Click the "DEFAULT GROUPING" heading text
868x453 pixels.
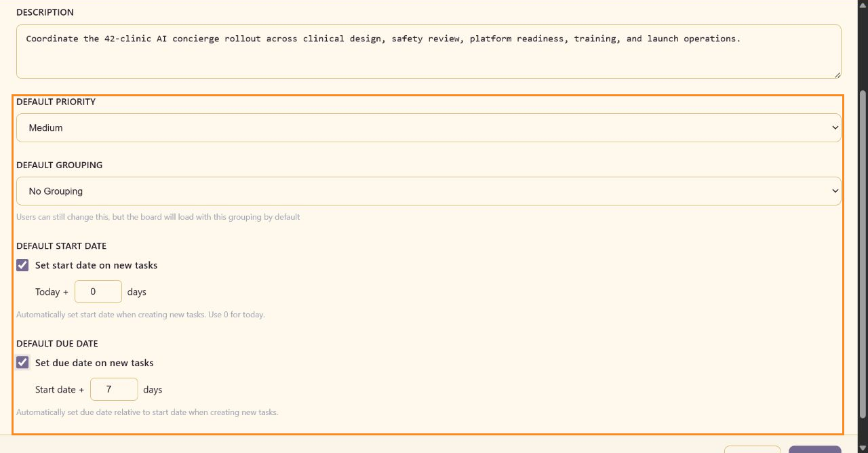pos(60,165)
